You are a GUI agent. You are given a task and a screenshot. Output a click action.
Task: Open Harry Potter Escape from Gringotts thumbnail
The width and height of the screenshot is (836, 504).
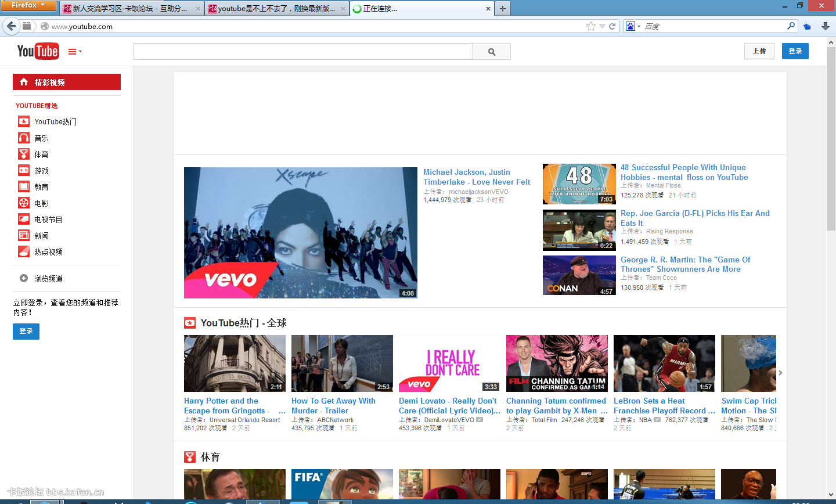tap(235, 363)
